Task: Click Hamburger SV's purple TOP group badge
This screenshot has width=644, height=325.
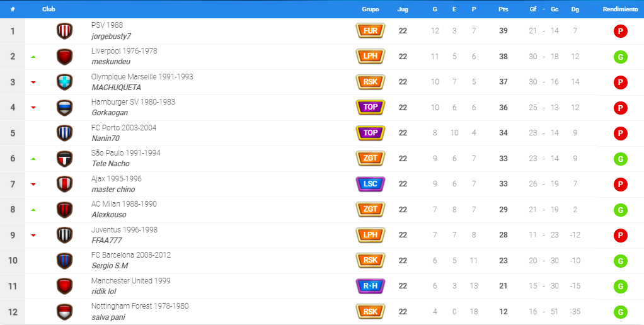Action: pyautogui.click(x=370, y=107)
